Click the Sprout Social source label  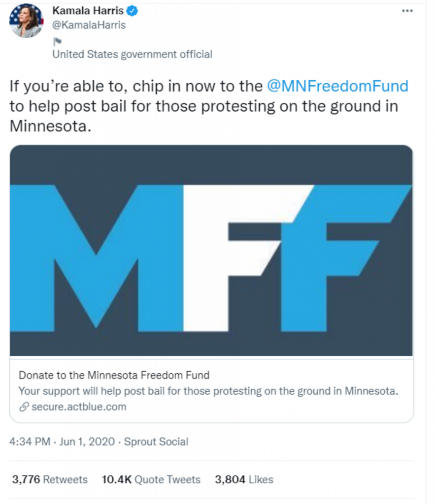[x=156, y=441]
